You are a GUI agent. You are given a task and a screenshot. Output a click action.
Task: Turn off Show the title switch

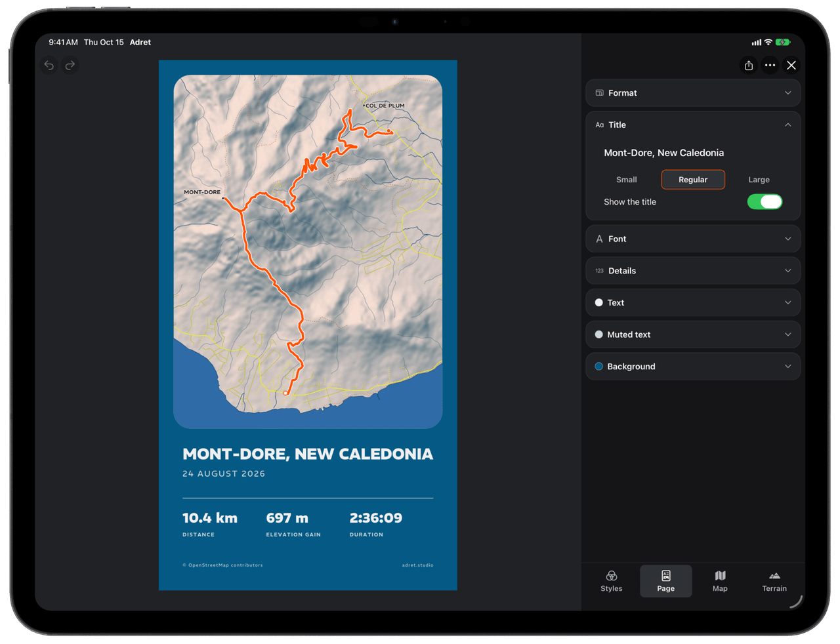click(x=765, y=202)
